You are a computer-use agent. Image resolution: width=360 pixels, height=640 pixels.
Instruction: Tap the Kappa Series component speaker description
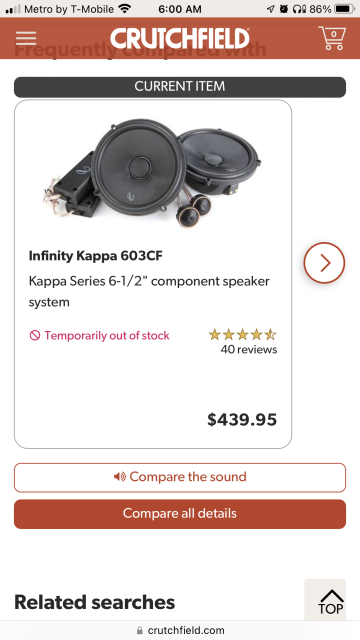(149, 292)
